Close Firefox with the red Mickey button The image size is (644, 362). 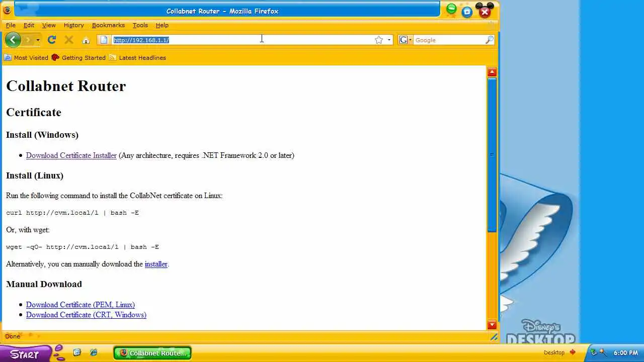pyautogui.click(x=485, y=11)
